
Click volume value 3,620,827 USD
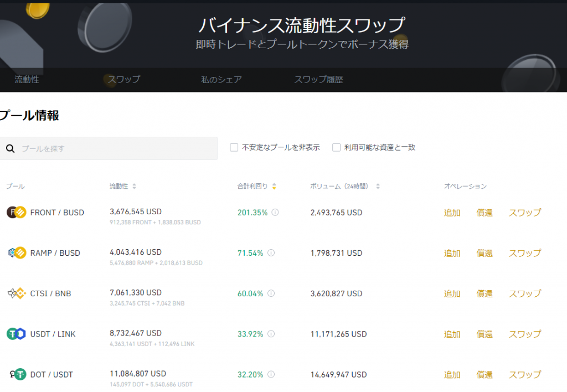pyautogui.click(x=336, y=293)
